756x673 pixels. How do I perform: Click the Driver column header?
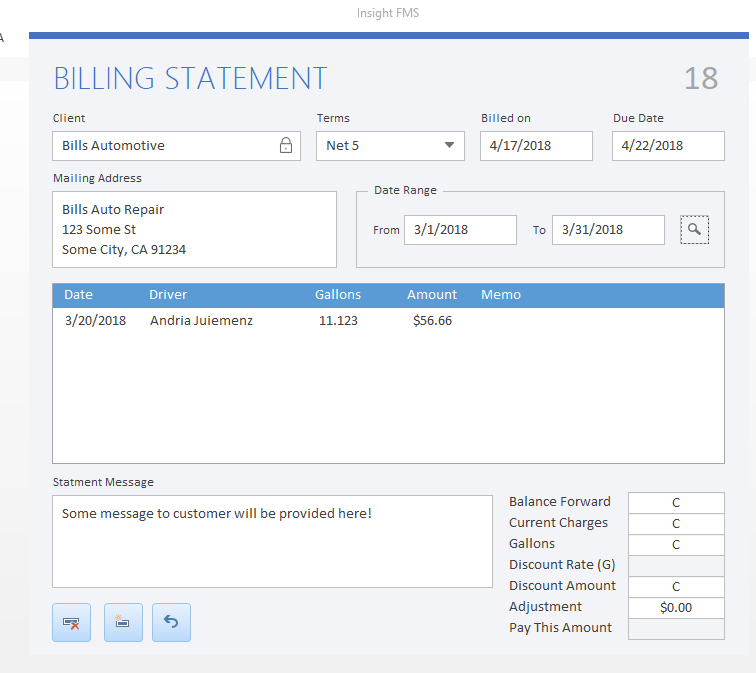(x=168, y=295)
